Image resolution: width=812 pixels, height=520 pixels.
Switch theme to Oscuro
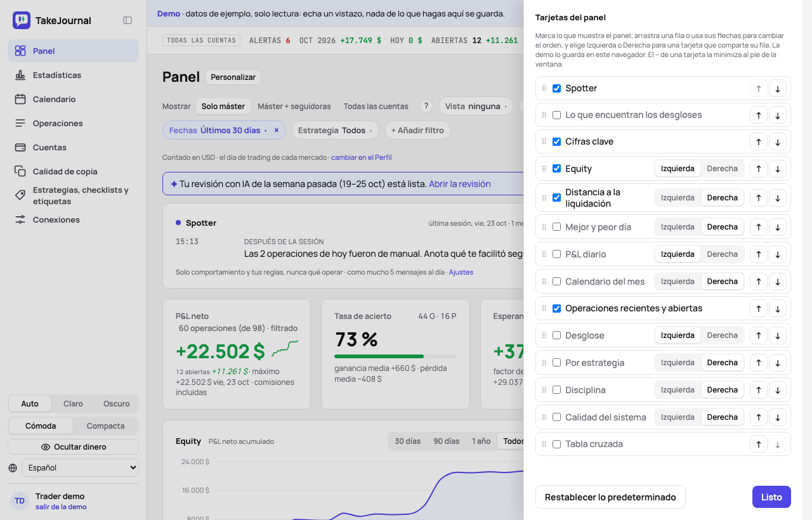[117, 404]
